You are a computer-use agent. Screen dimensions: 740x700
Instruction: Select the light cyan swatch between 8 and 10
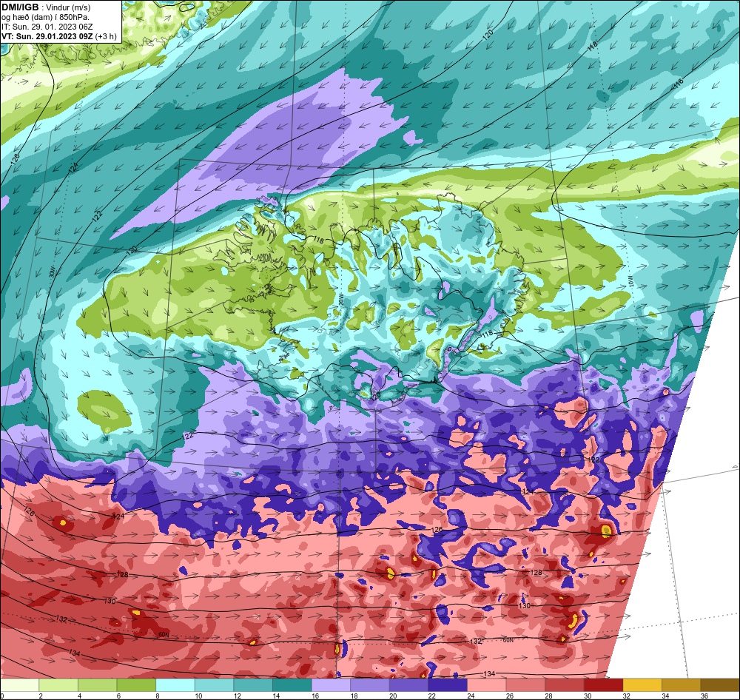[175, 685]
